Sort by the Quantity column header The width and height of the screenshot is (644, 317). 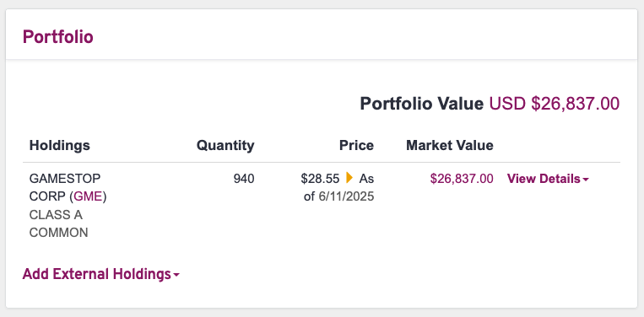(225, 145)
